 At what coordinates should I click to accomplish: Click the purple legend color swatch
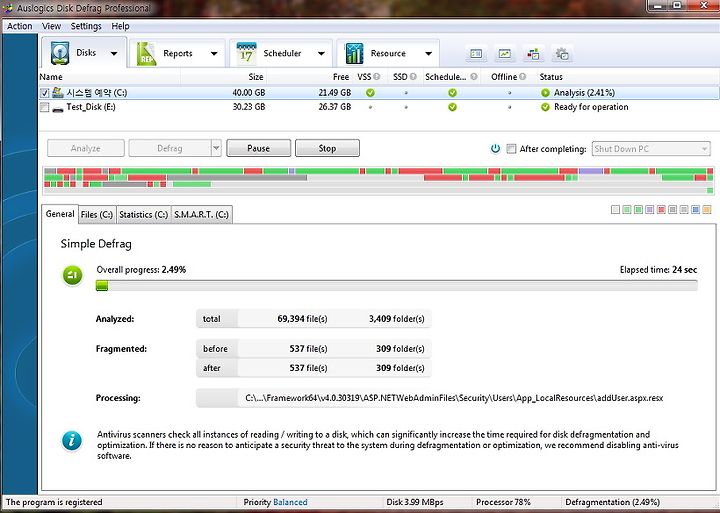(650, 209)
